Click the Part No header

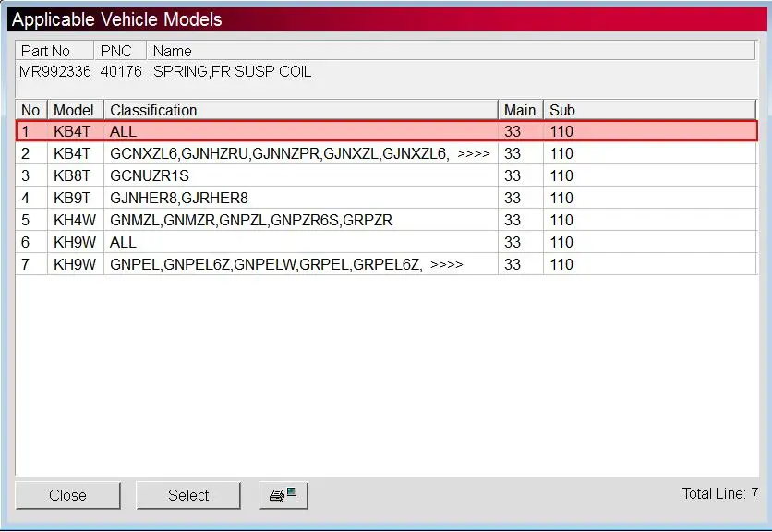[x=54, y=51]
